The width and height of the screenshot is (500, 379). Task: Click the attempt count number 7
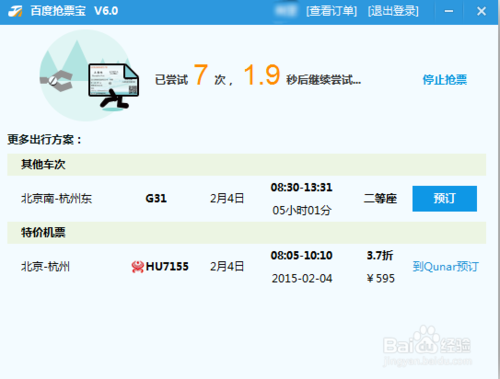coord(201,75)
